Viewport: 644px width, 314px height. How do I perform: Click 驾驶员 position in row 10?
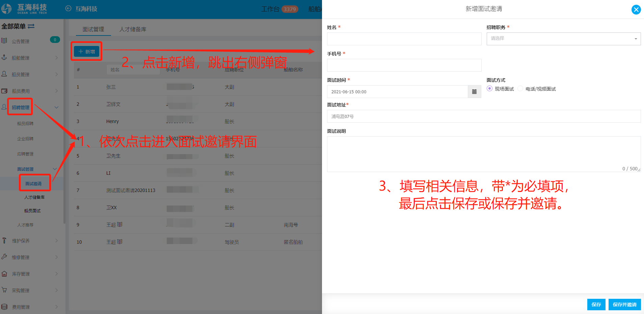232,242
